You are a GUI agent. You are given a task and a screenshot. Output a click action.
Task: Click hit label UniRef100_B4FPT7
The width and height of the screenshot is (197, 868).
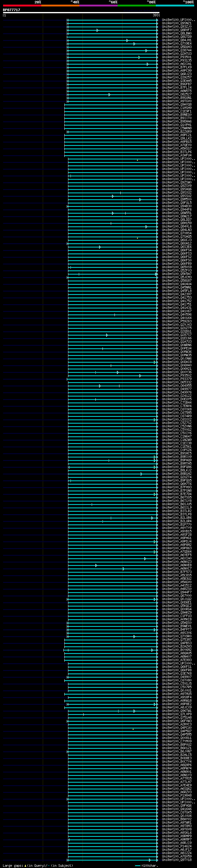pyautogui.click(x=177, y=630)
